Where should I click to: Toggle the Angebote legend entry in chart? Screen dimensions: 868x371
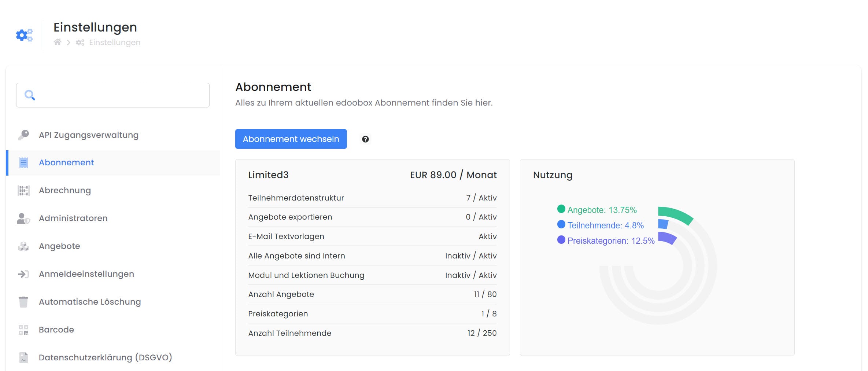597,210
